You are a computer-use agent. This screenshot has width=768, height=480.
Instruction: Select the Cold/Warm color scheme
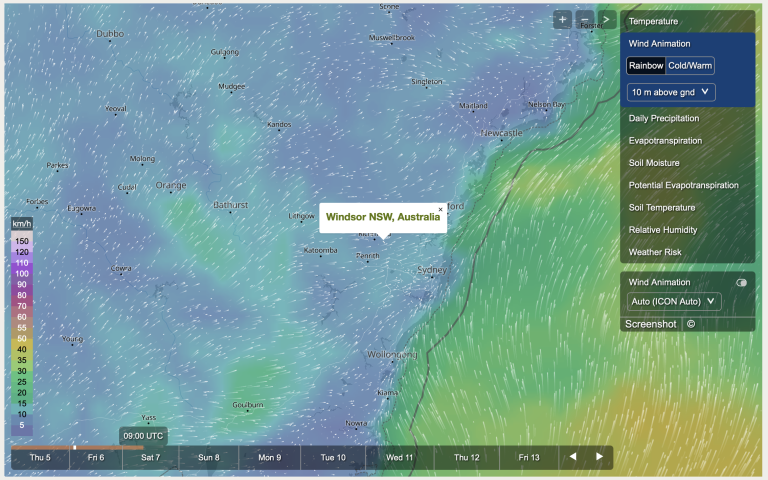(690, 66)
